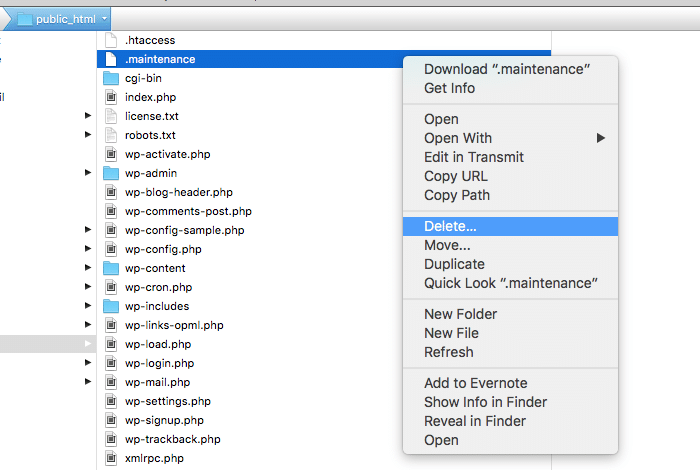This screenshot has height=470, width=700.
Task: Choose Copy Path from context menu
Action: click(510, 195)
